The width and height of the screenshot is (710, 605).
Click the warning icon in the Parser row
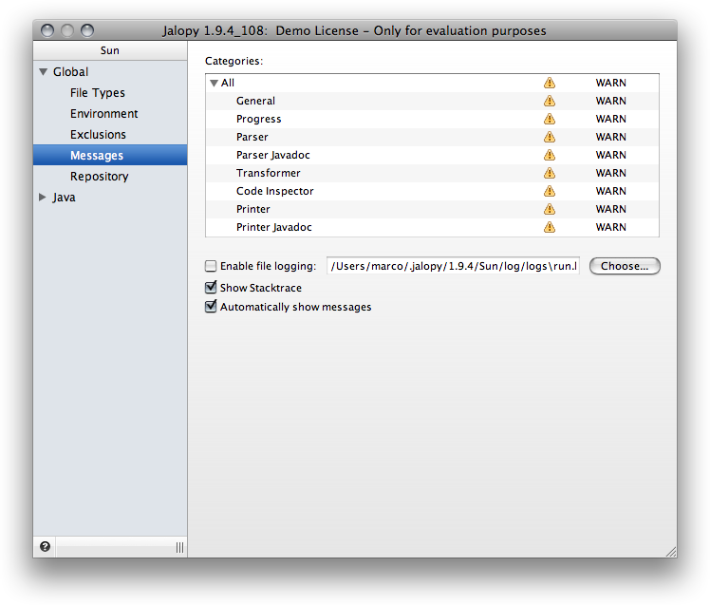549,137
